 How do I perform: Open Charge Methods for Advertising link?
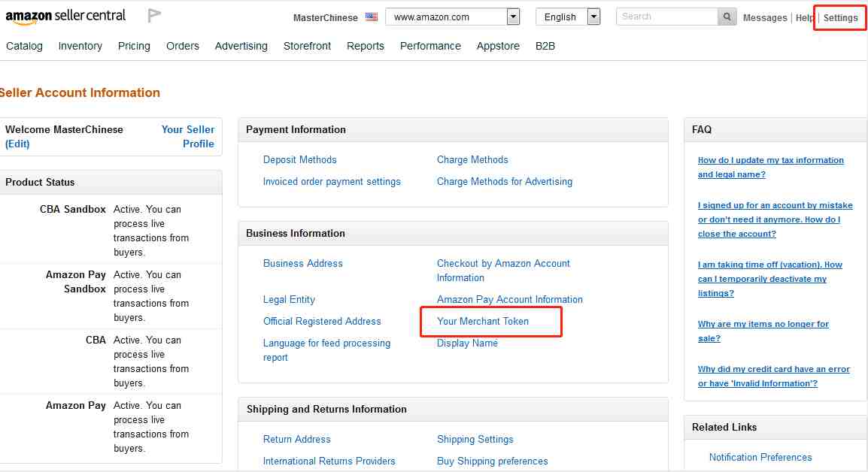(x=504, y=181)
